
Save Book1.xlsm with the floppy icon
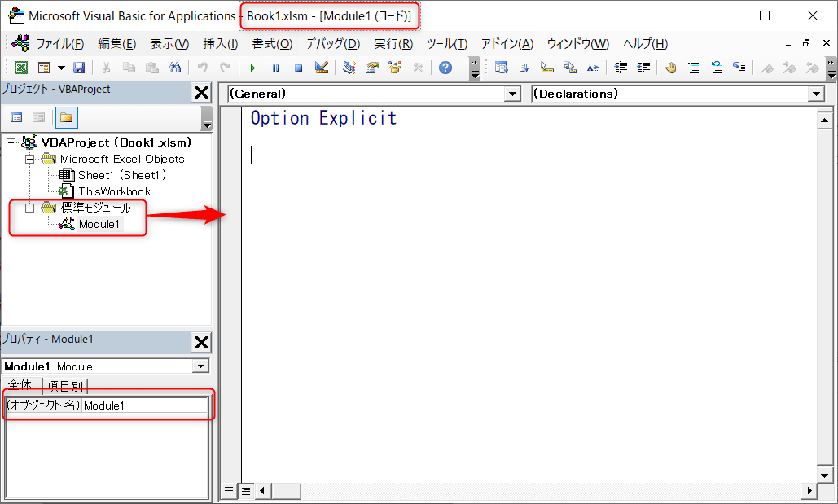(x=79, y=68)
